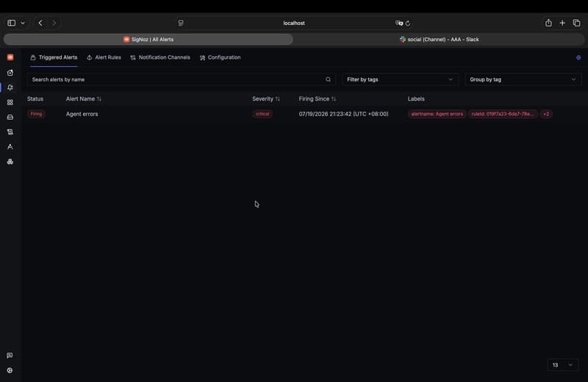The image size is (588, 382).
Task: Sort by Firing Since column arrows
Action: click(334, 99)
